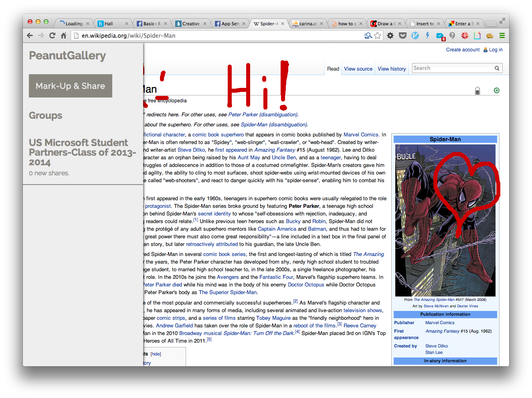This screenshot has width=532, height=398.
Task: Click the browser forward arrow
Action: pos(41,35)
